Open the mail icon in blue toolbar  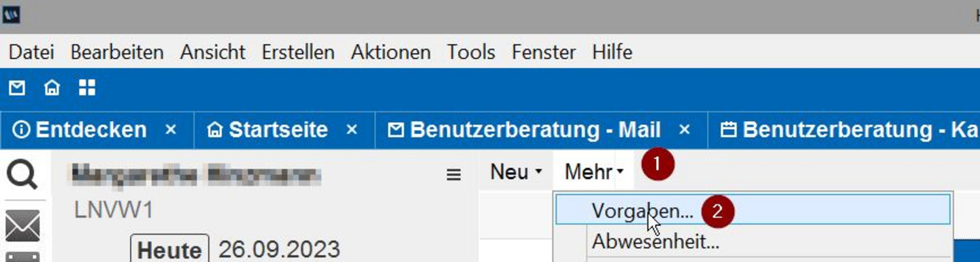tap(17, 88)
